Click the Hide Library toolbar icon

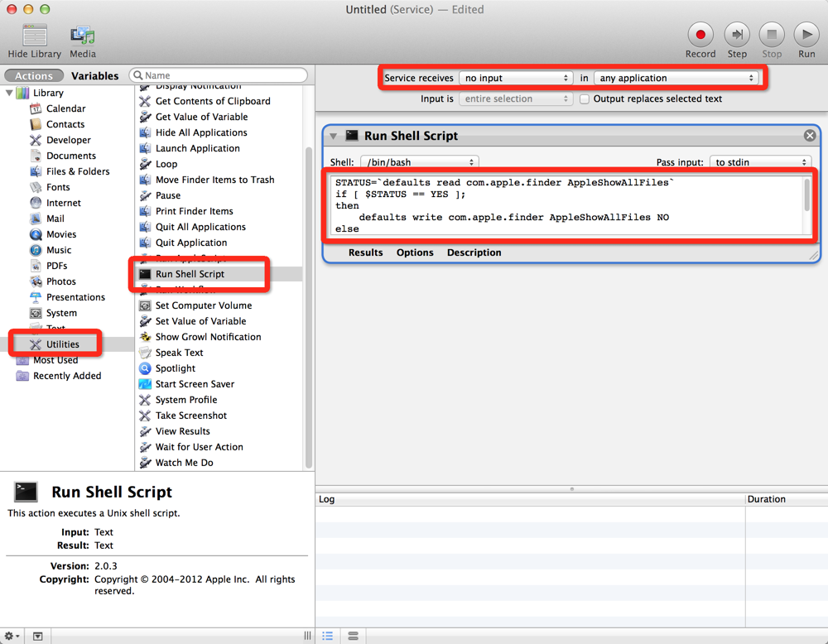[x=34, y=36]
